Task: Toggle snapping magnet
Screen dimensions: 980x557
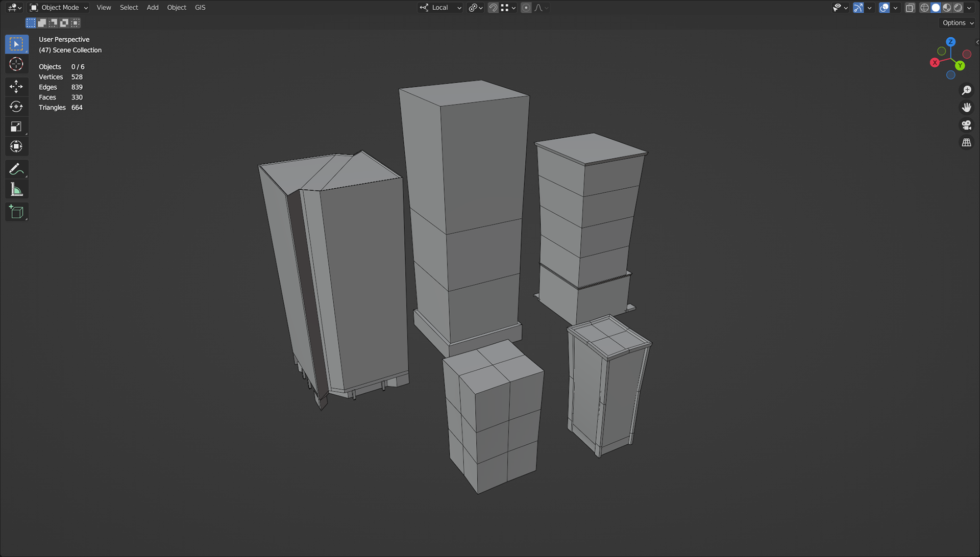Action: coord(493,8)
